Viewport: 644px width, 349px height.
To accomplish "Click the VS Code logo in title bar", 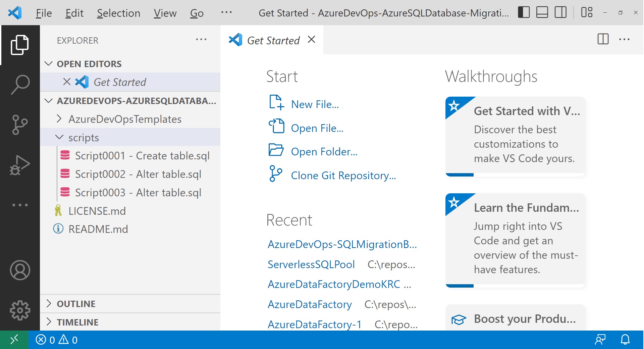I will pyautogui.click(x=14, y=13).
